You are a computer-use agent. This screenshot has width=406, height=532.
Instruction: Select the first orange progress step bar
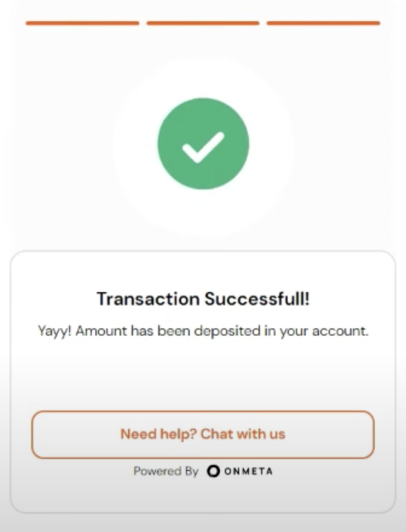pos(82,23)
